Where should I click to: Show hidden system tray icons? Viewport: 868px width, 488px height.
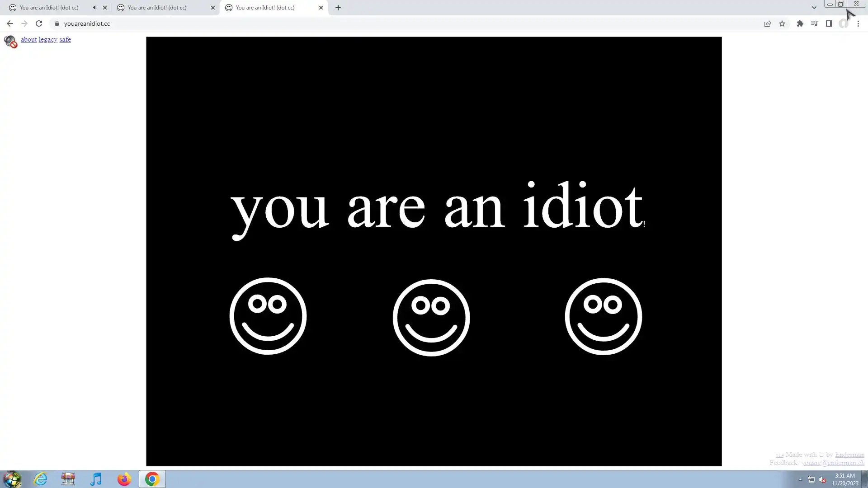point(800,479)
